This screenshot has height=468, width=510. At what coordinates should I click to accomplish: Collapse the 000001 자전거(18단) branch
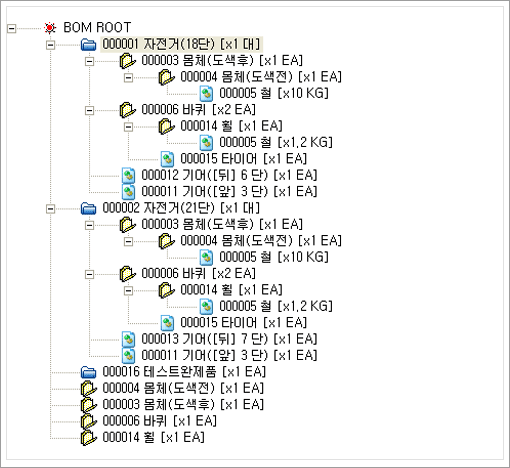click(x=50, y=45)
